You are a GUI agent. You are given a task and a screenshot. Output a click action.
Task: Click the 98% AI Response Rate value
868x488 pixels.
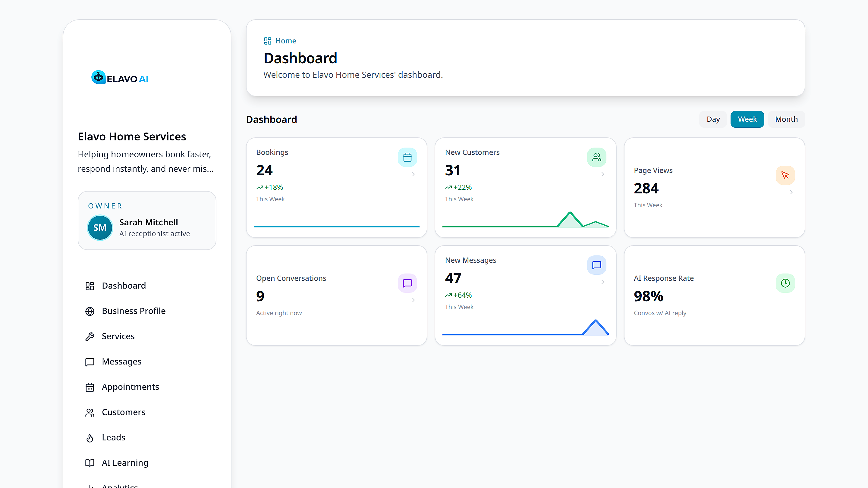pos(648,296)
